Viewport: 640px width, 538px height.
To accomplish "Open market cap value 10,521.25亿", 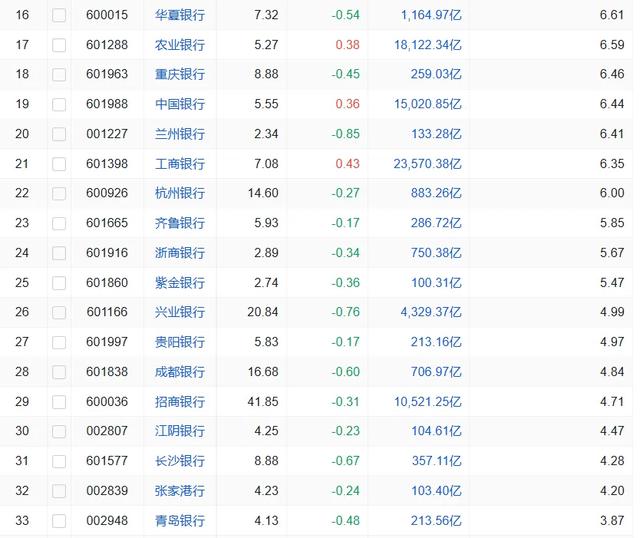I will tap(428, 402).
